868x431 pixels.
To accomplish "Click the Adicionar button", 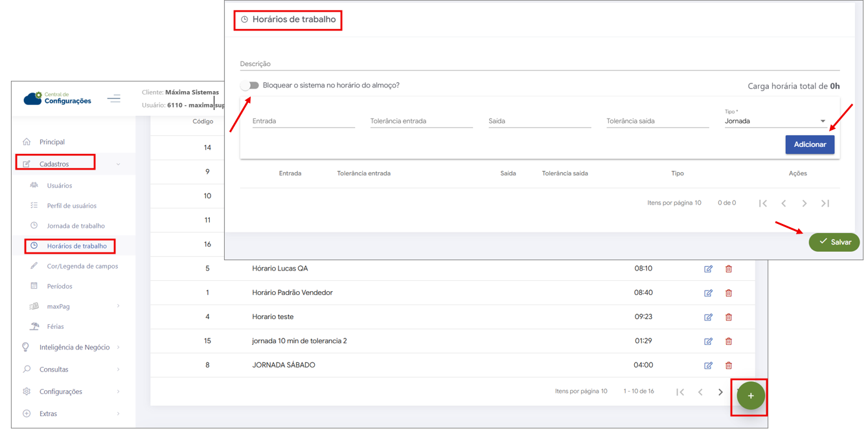I will click(x=809, y=145).
